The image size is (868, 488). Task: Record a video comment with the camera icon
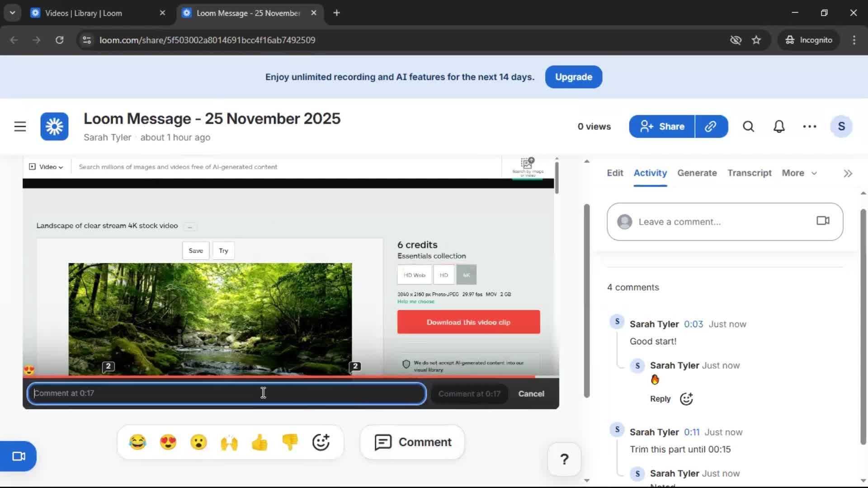click(822, 221)
